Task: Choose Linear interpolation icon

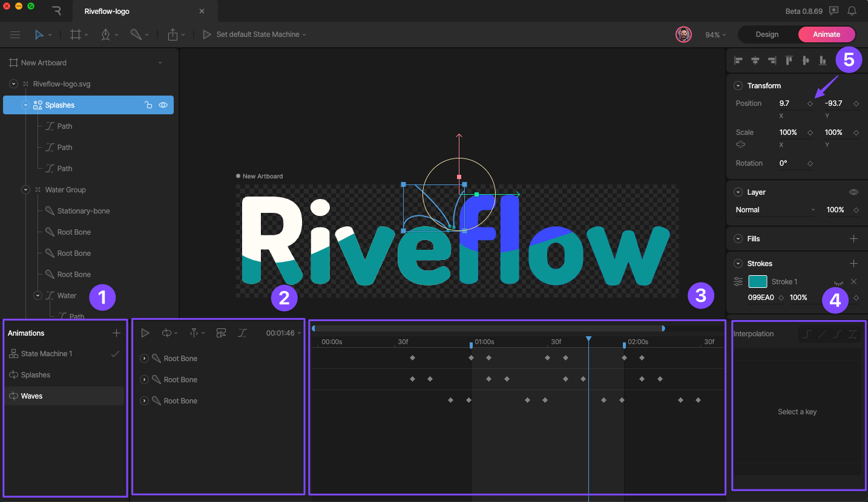Action: point(822,334)
